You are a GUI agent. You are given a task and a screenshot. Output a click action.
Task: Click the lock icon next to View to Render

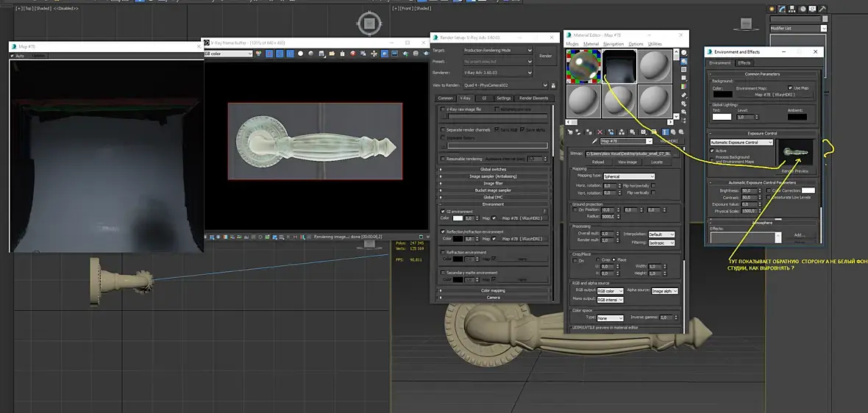[553, 86]
